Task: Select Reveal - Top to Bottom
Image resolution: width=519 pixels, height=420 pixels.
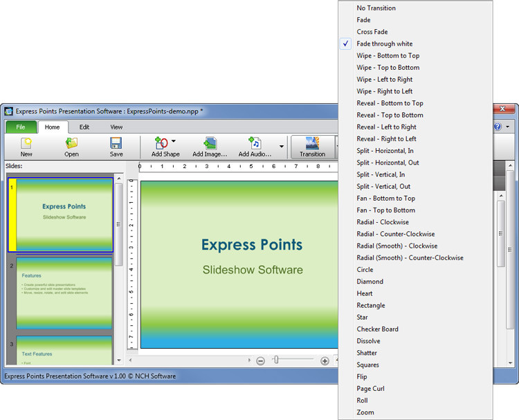Action: click(x=415, y=115)
